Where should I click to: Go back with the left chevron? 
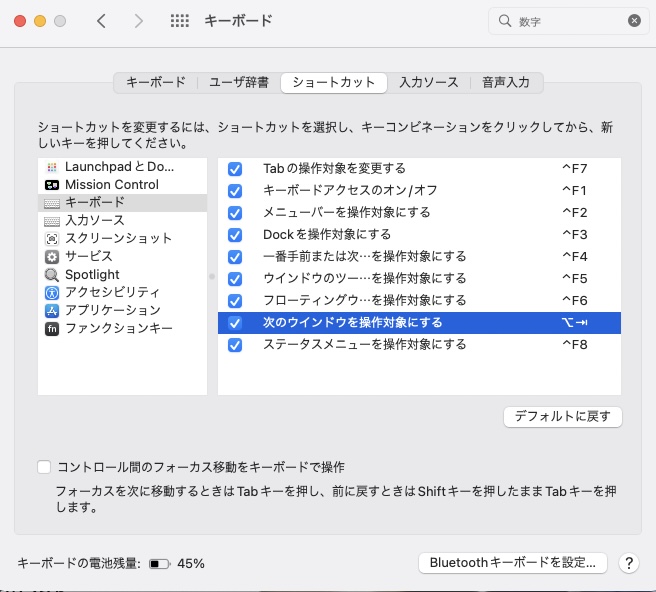[101, 21]
